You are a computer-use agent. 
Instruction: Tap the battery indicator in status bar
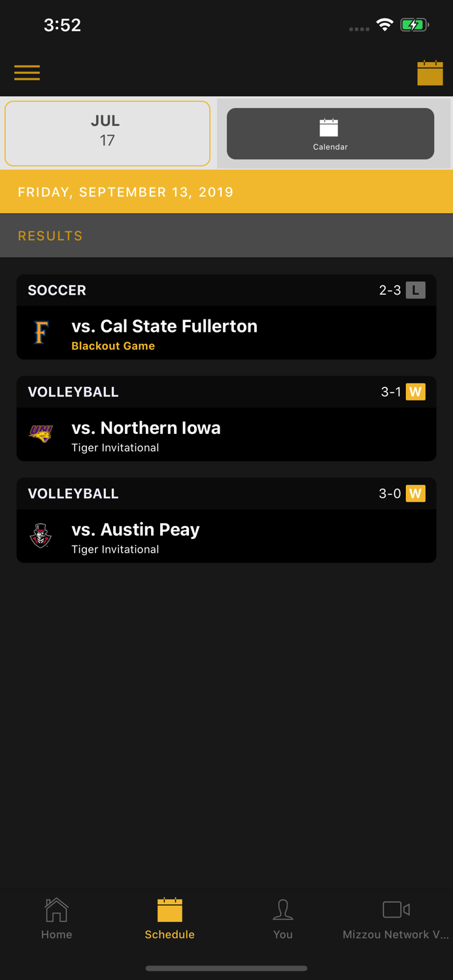(x=414, y=25)
